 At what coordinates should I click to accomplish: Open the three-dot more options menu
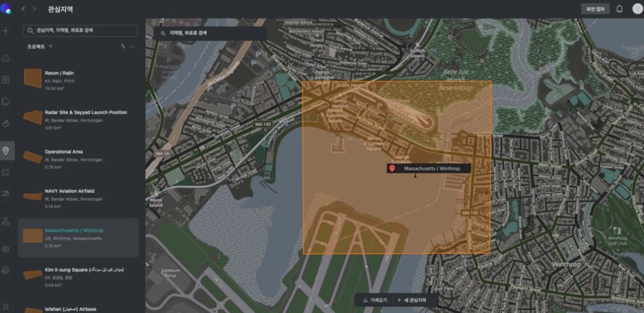pyautogui.click(x=133, y=46)
